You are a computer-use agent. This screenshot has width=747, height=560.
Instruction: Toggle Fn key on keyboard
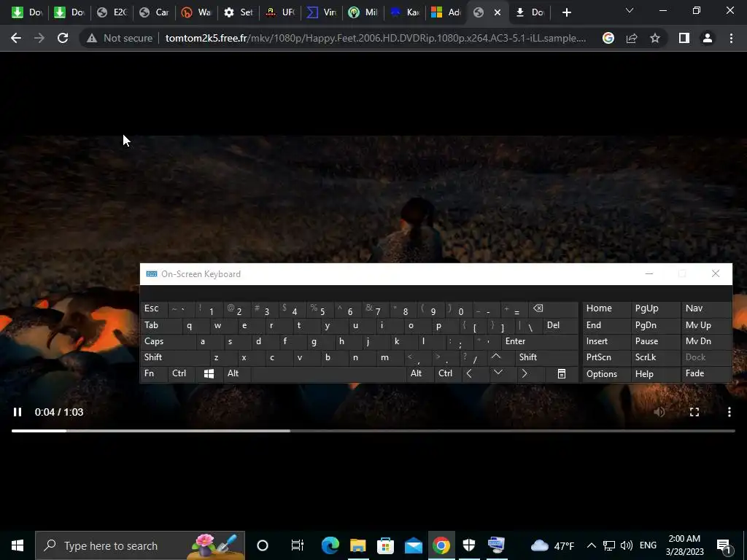pyautogui.click(x=155, y=373)
